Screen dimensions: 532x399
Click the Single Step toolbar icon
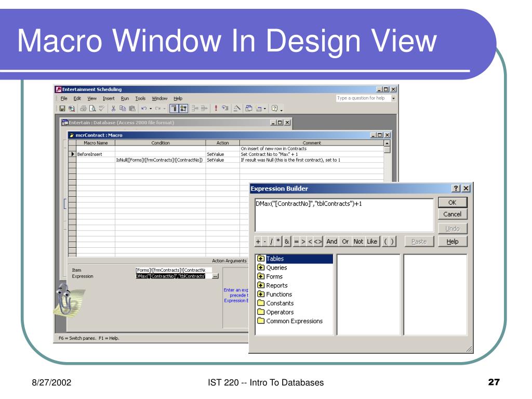(x=225, y=109)
